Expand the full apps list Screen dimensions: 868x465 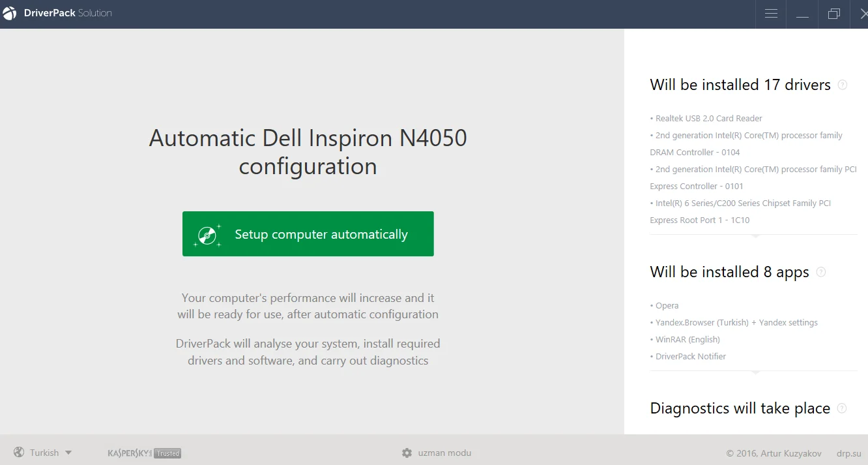755,372
